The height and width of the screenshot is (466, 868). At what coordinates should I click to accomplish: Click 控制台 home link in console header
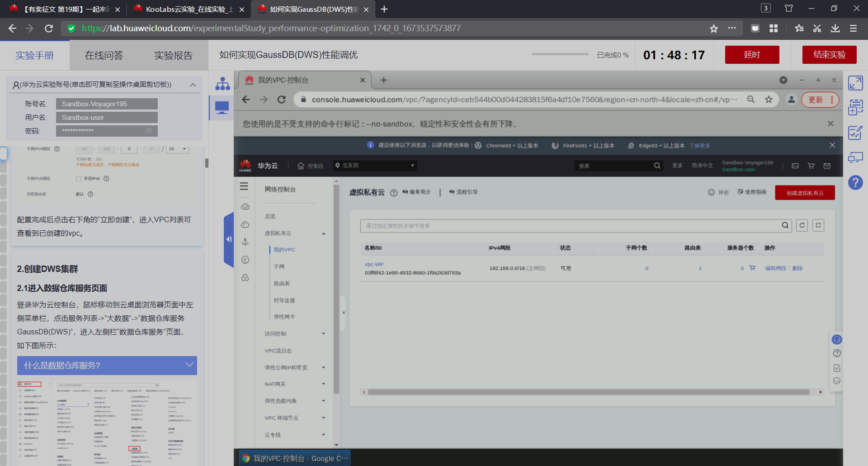pyautogui.click(x=311, y=166)
